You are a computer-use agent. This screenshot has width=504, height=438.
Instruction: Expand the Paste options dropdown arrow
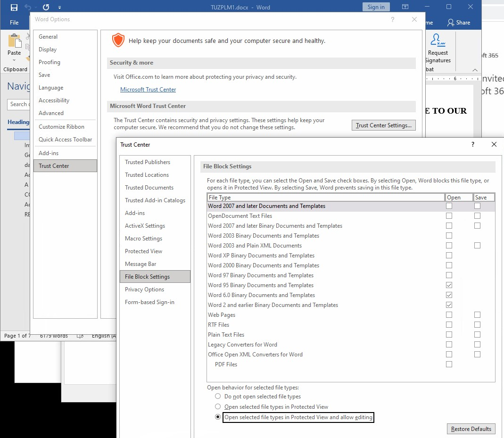(x=14, y=60)
